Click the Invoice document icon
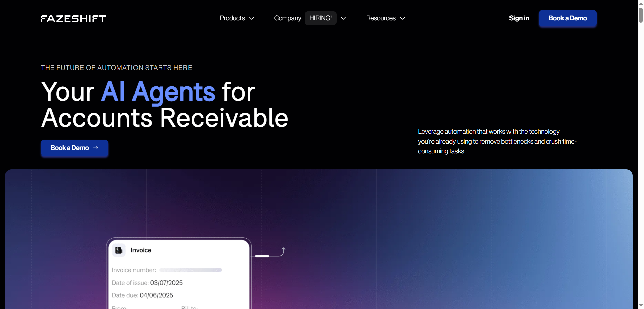This screenshot has width=644, height=309. [119, 250]
